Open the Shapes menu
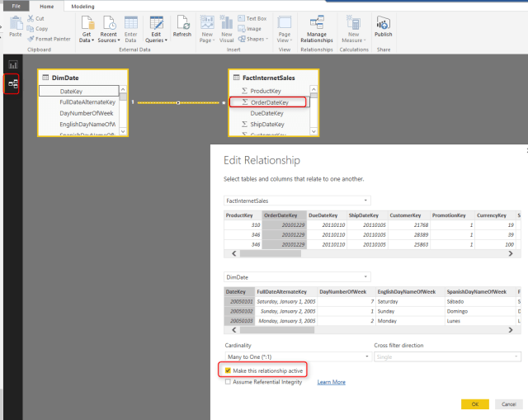The height and width of the screenshot is (420, 528). [253, 39]
